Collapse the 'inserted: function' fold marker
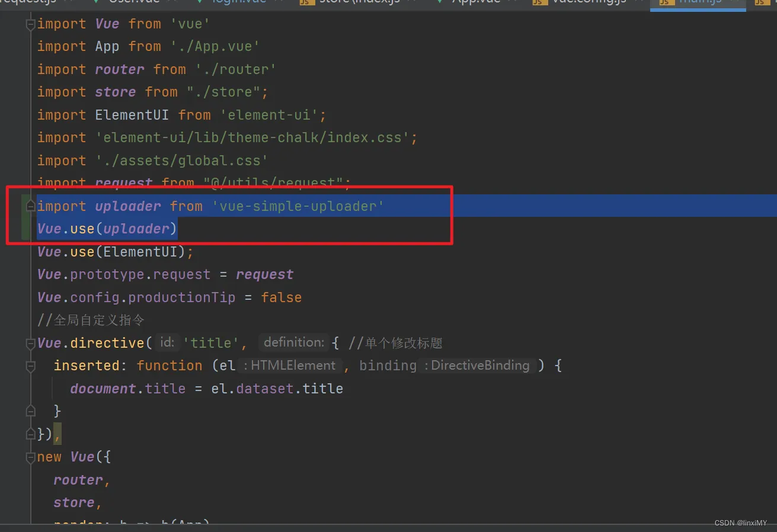 31,366
